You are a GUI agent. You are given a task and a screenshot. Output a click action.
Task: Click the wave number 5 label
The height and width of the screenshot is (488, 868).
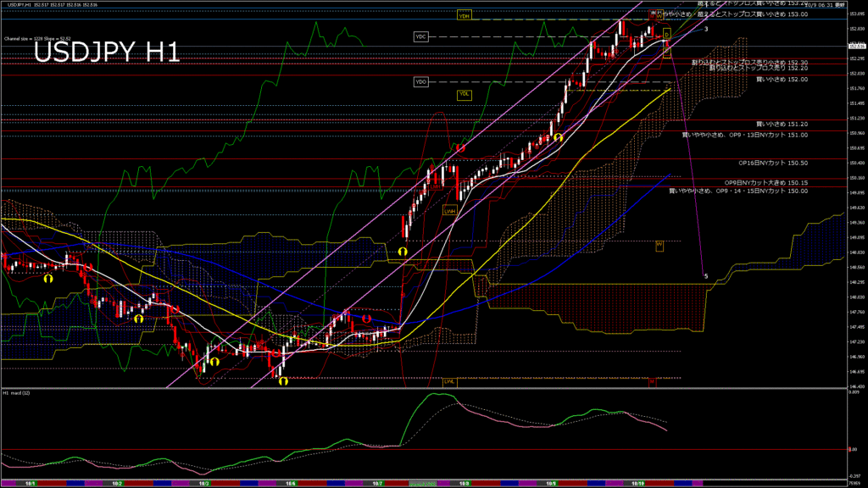point(706,276)
